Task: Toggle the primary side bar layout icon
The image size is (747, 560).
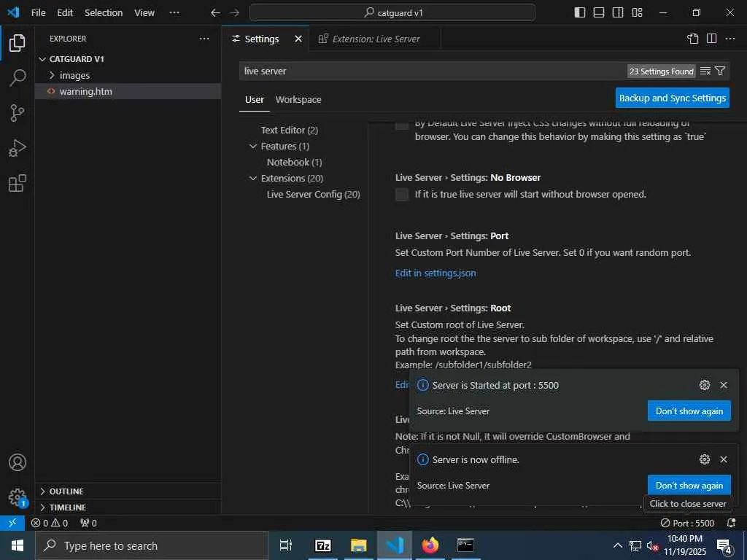Action: (580, 13)
